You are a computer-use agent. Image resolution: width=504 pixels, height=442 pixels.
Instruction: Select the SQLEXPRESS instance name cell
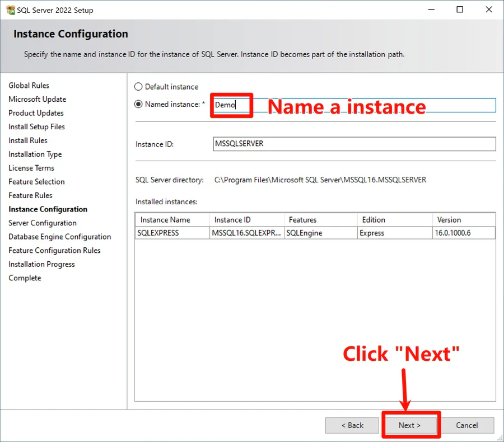pos(172,233)
